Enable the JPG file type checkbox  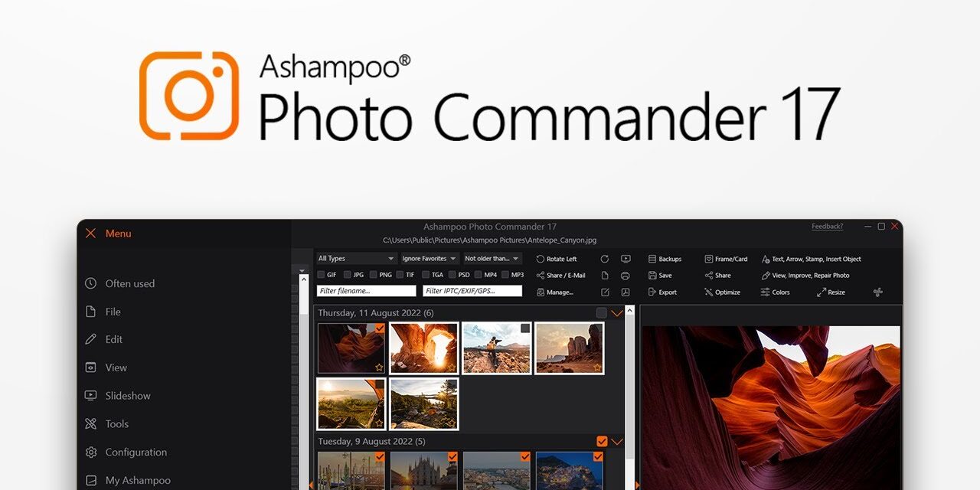(x=348, y=275)
